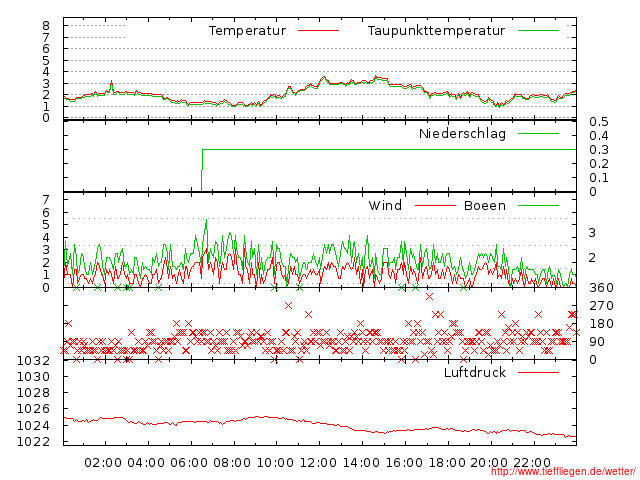Click the green Taupunkttemperatur legend line
Viewport: 640px width, 480px height.
coord(538,31)
